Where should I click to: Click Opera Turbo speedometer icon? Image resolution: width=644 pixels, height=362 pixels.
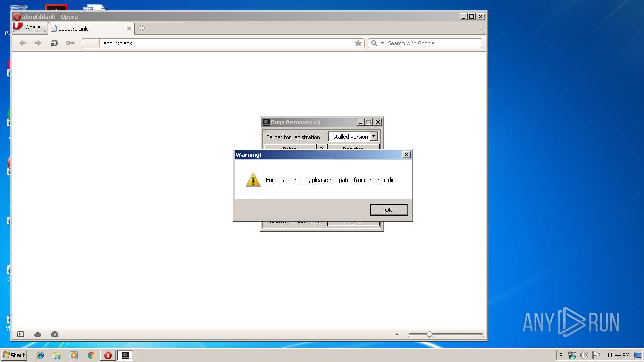[55, 334]
